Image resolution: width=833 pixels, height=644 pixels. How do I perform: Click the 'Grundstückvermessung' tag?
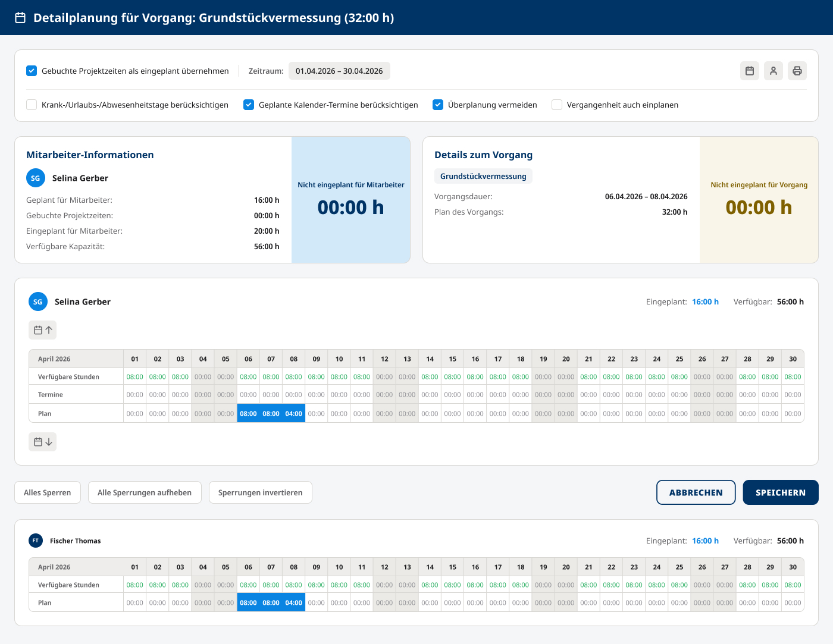[483, 176]
